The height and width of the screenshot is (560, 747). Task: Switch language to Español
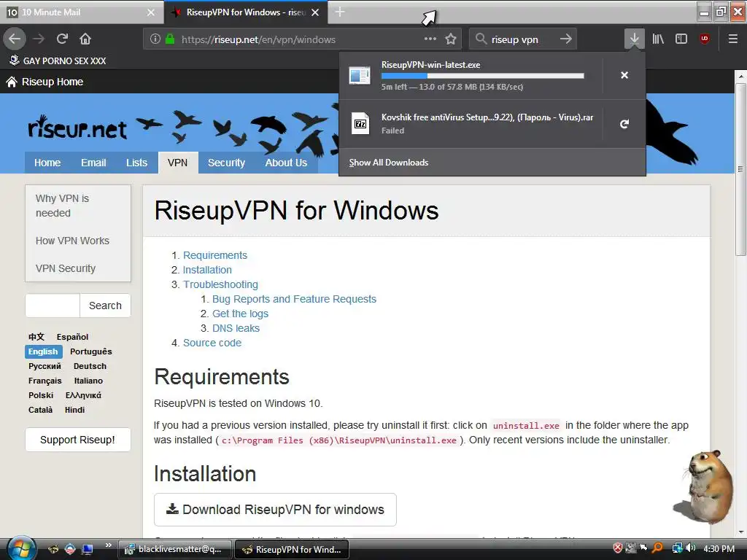pyautogui.click(x=72, y=337)
